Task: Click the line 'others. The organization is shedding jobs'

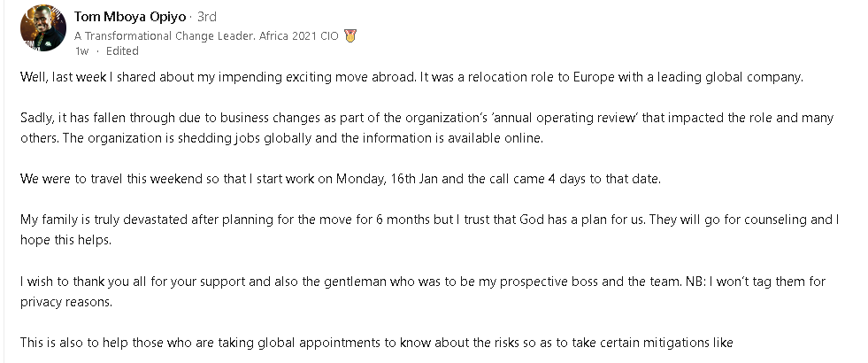Action: click(282, 138)
